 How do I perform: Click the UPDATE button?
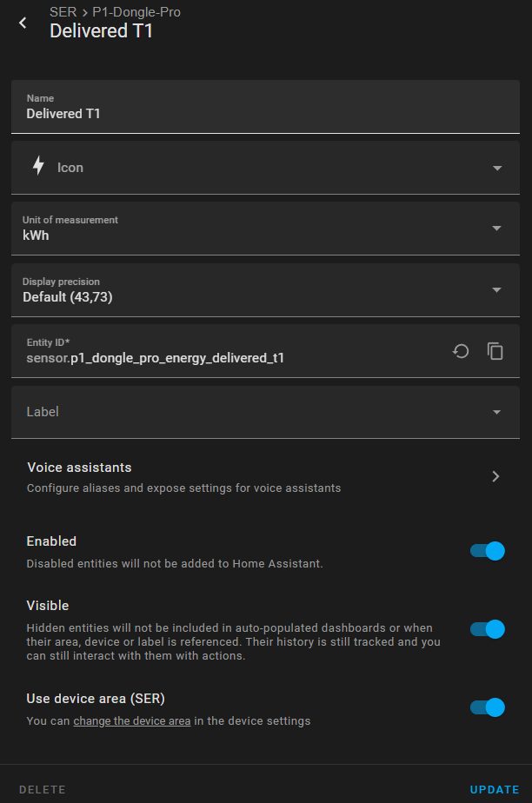pos(495,790)
